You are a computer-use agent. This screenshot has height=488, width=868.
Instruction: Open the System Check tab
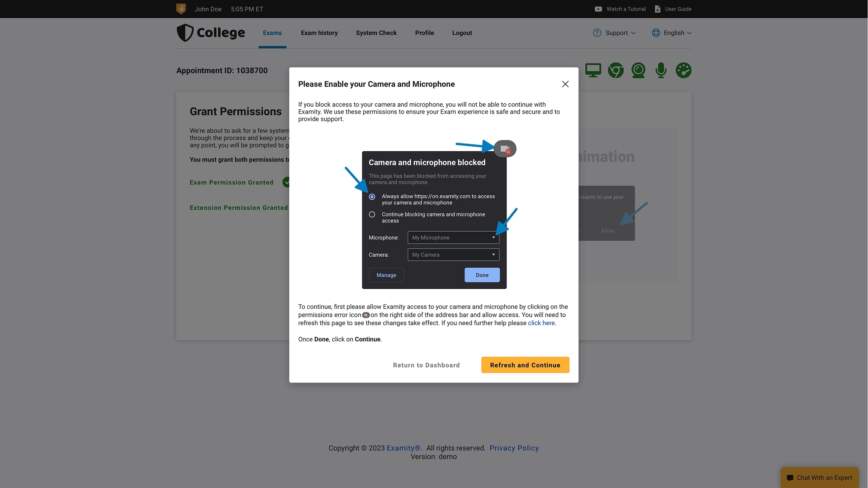click(376, 33)
